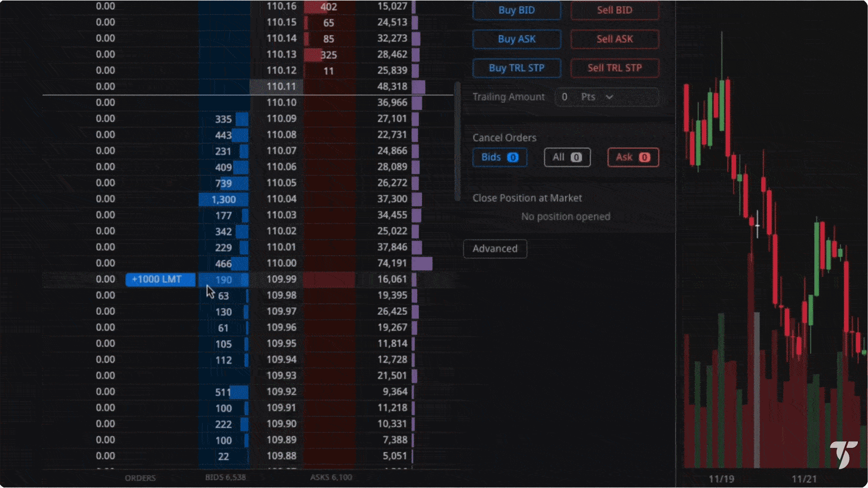Click the 11/19 date label on chart
This screenshot has width=868, height=488.
[x=721, y=479]
